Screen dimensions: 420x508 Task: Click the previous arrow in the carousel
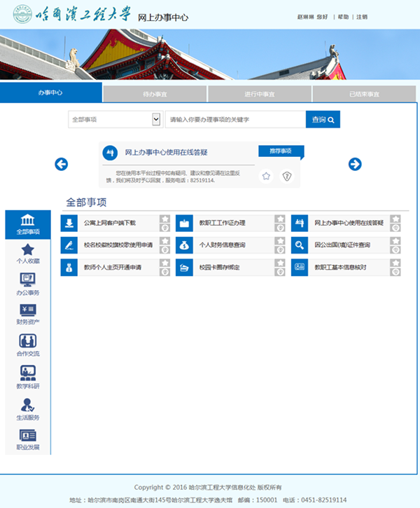[x=62, y=164]
